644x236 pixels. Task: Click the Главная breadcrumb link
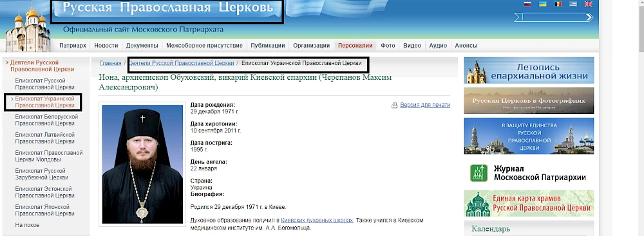[x=111, y=63]
